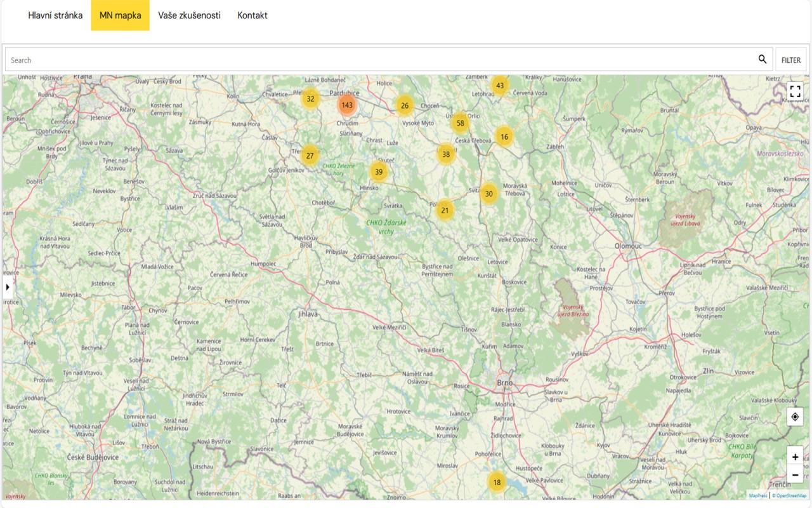The image size is (812, 508).
Task: Open cluster marker 18 near the map bottom
Action: [497, 482]
